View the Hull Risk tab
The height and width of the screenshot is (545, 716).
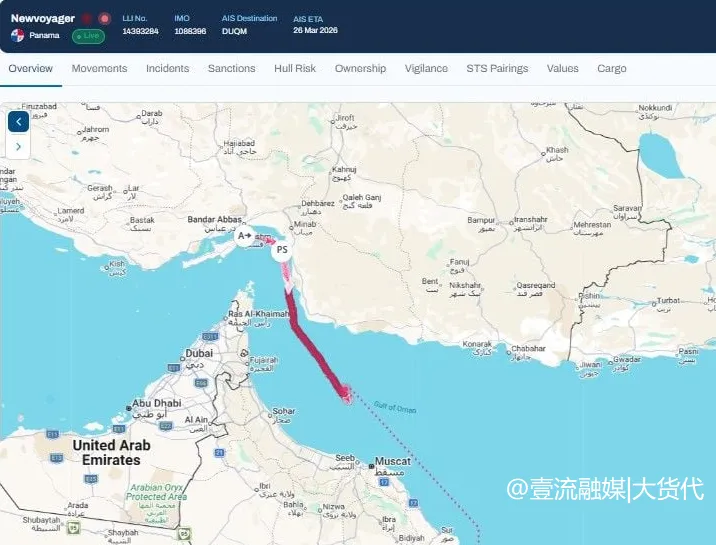click(295, 68)
